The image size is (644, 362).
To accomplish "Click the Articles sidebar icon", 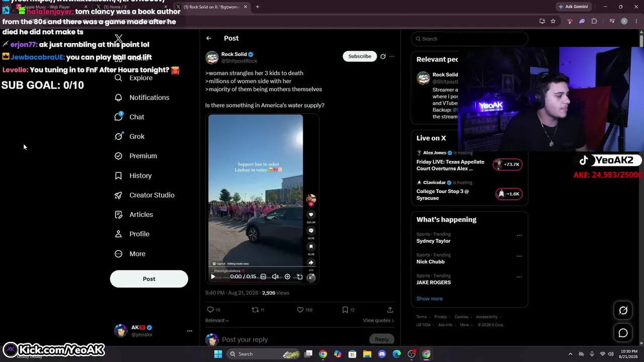I will (119, 215).
